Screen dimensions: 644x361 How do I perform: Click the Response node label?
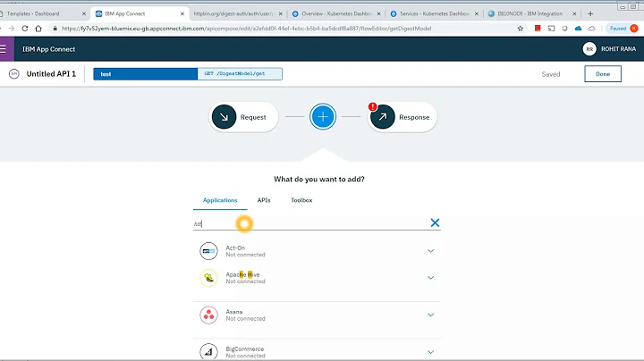coord(414,117)
